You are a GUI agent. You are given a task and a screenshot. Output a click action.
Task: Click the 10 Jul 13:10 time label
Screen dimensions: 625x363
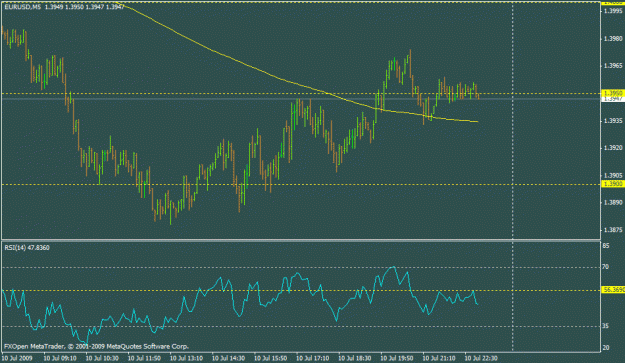[x=187, y=358]
